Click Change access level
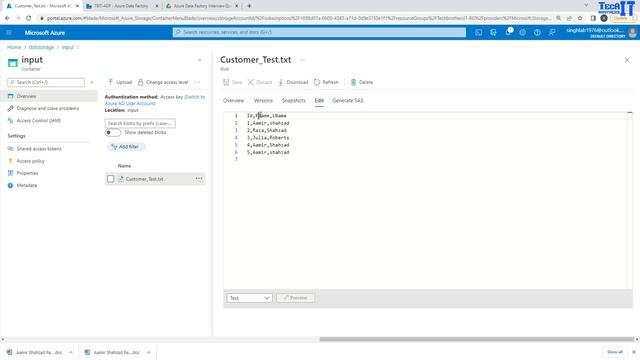Screen dimensions: 640x360 163,82
